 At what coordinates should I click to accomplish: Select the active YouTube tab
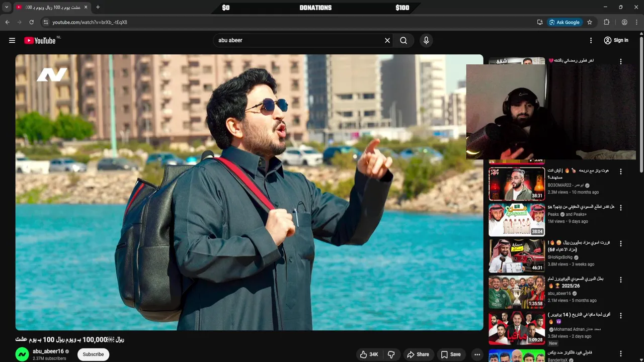(52, 7)
